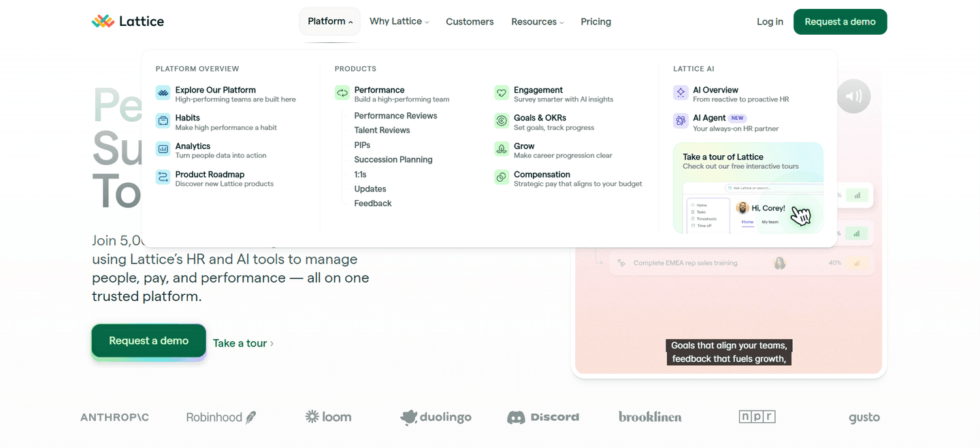Expand the Resources dropdown
Viewport: 980px width, 448px height.
pyautogui.click(x=538, y=22)
